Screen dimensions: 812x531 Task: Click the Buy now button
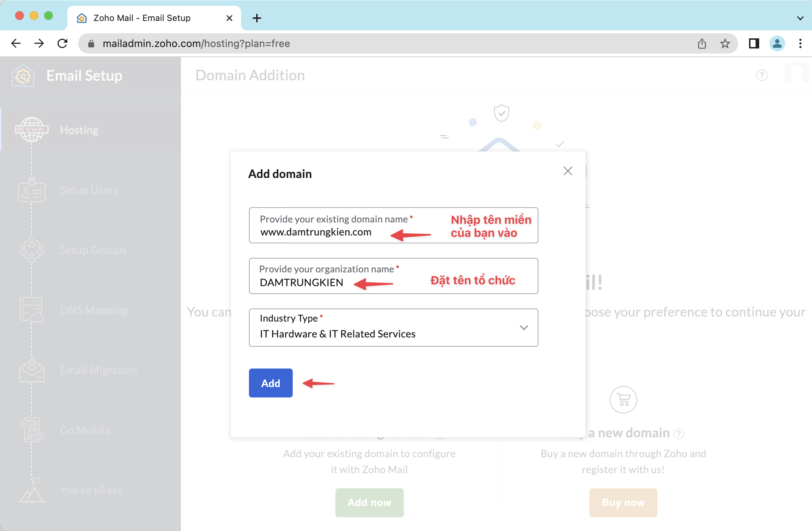(623, 502)
